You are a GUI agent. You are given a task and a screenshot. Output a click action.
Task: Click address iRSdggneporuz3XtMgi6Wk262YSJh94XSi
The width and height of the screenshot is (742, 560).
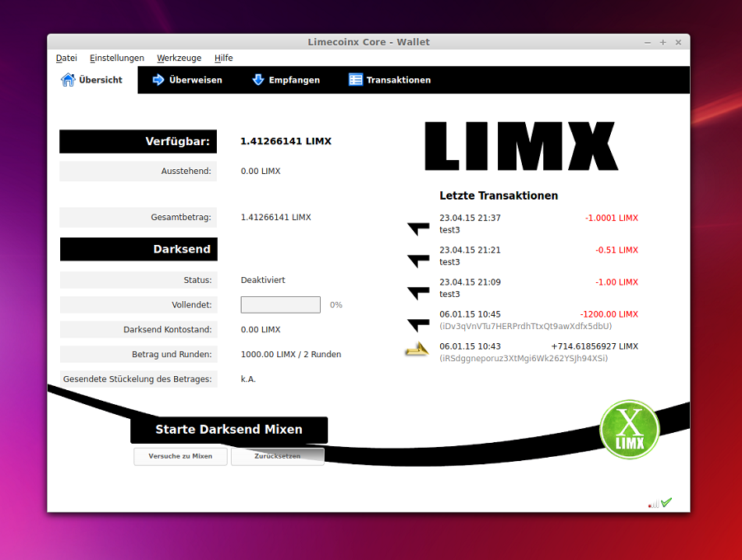click(524, 358)
